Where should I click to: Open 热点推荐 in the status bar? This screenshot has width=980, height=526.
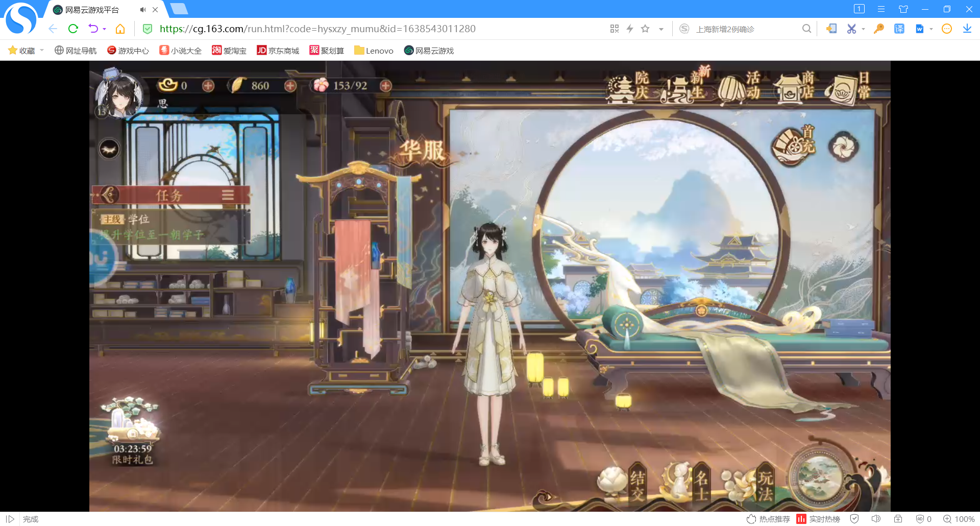pyautogui.click(x=768, y=519)
